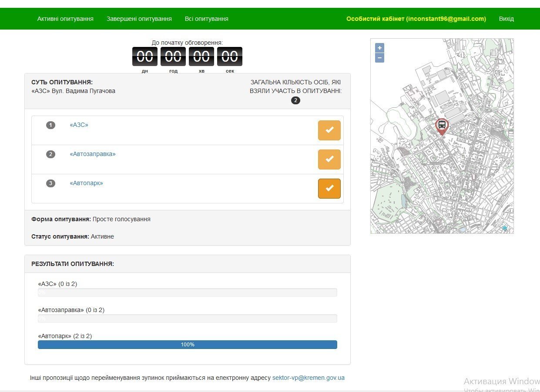Click the sektor-vp@kremen.gov.ua email link

click(x=308, y=378)
